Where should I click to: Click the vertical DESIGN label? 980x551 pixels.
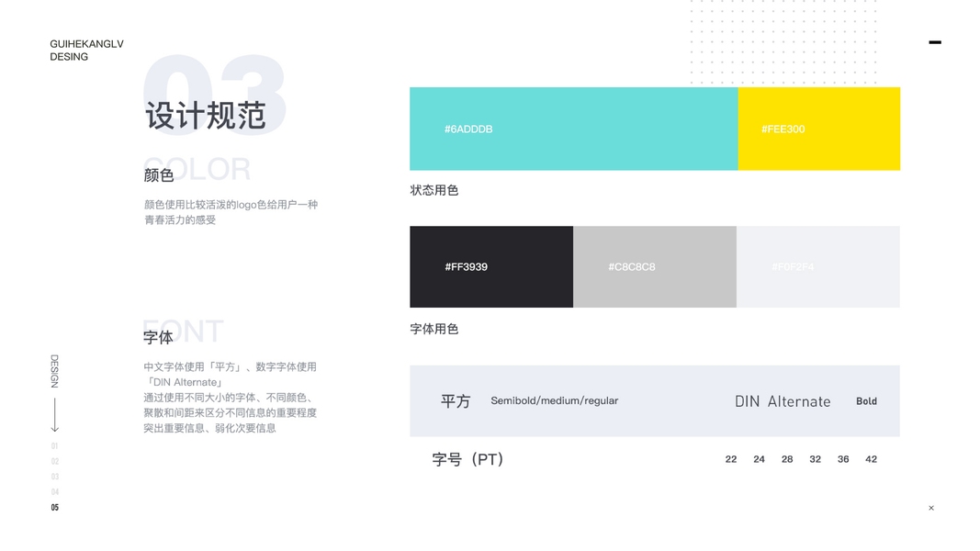click(54, 371)
